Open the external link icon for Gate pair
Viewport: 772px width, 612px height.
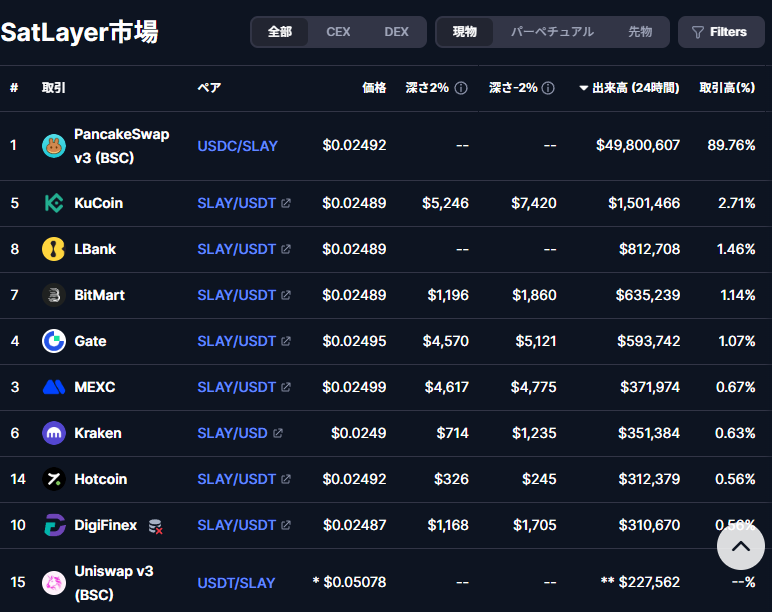pos(286,341)
